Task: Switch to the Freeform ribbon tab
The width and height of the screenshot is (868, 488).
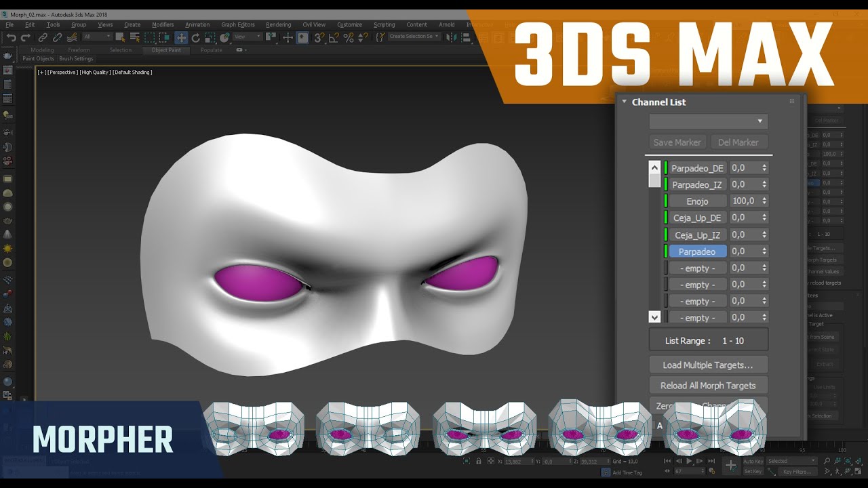Action: [79, 50]
